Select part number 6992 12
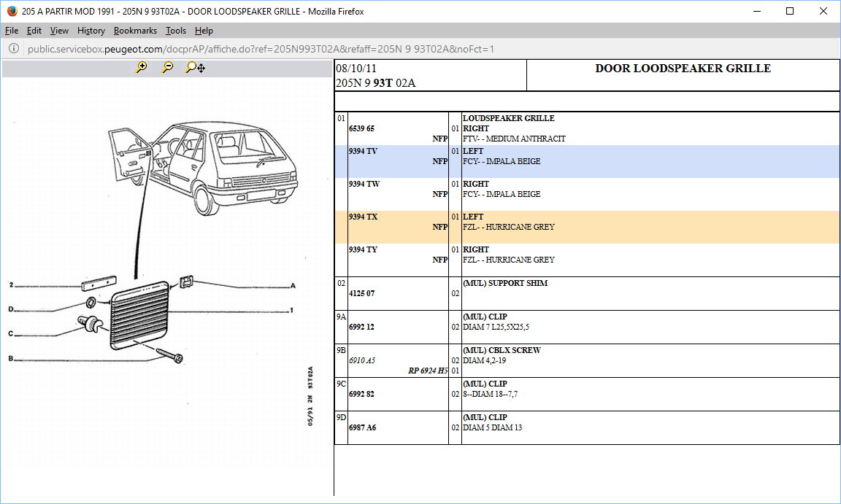Viewport: 841px width, 504px height. pyautogui.click(x=361, y=327)
